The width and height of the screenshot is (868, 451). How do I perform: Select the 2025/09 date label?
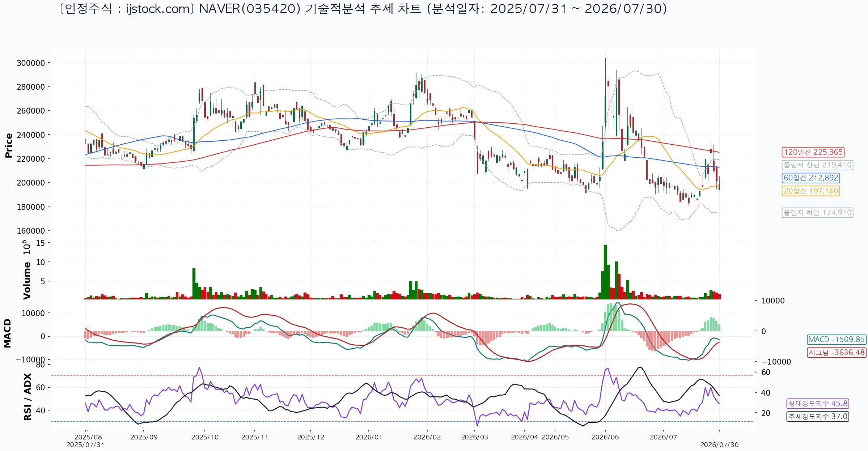(144, 437)
